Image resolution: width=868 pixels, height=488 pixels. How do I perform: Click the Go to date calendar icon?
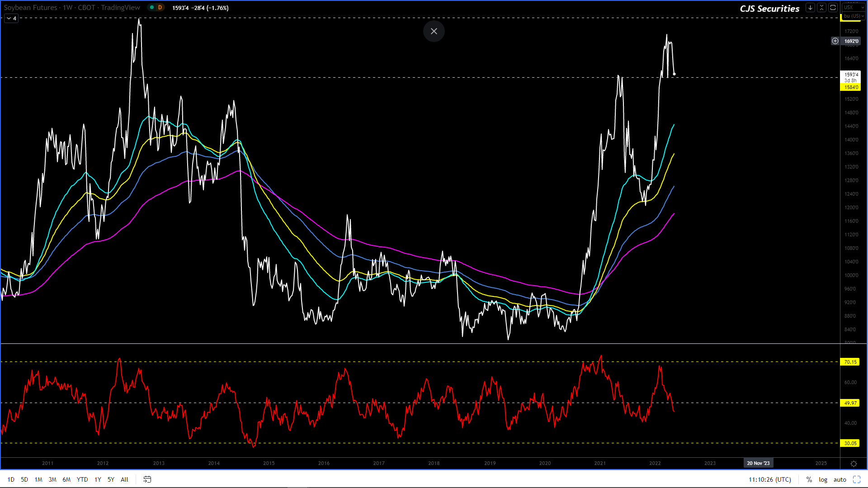tap(147, 479)
